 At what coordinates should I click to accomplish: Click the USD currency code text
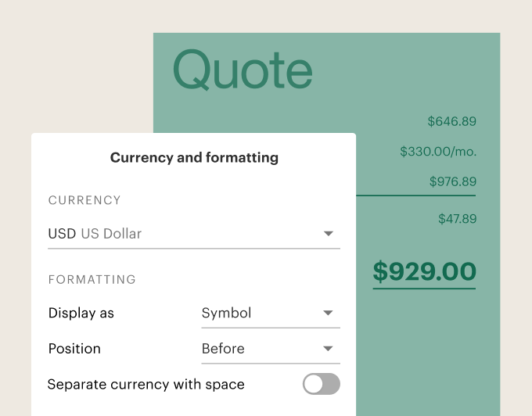(x=62, y=234)
